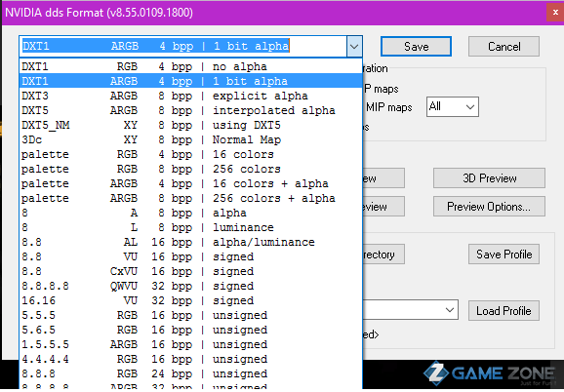This screenshot has height=392, width=564.
Task: Open Preview Options dialog
Action: tap(489, 207)
